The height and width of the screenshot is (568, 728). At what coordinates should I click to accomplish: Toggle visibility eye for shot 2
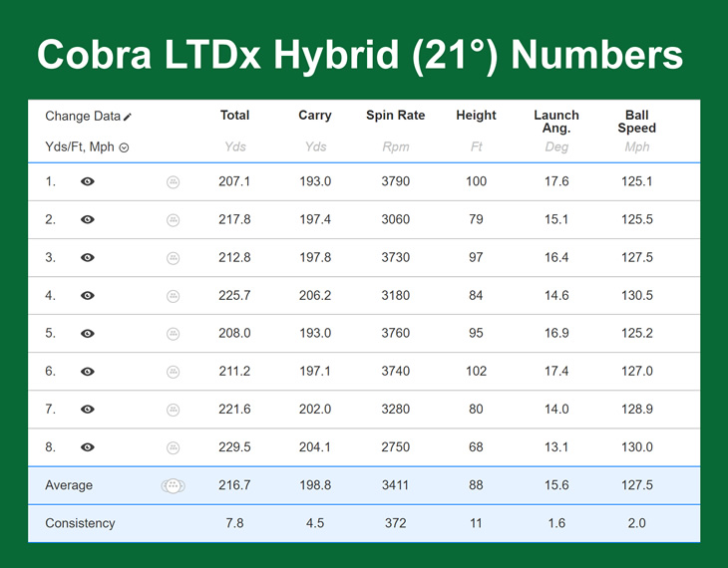click(x=88, y=219)
